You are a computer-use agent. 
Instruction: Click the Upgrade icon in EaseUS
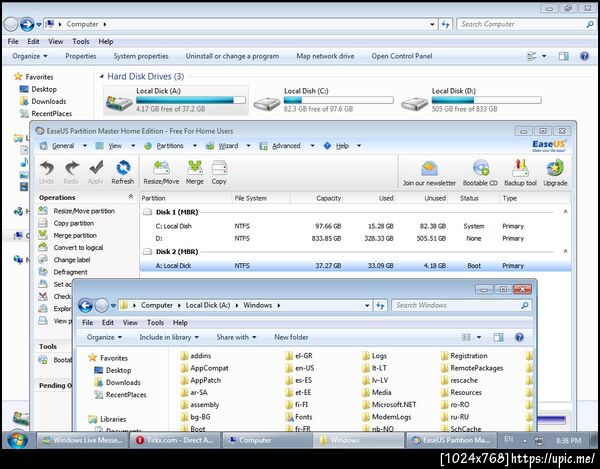click(x=555, y=173)
